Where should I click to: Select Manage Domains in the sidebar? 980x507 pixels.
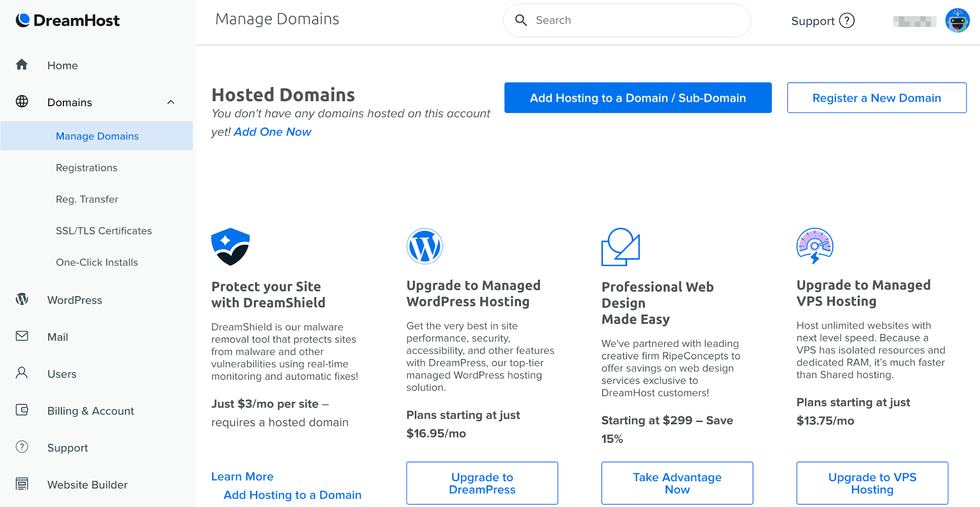click(x=96, y=136)
